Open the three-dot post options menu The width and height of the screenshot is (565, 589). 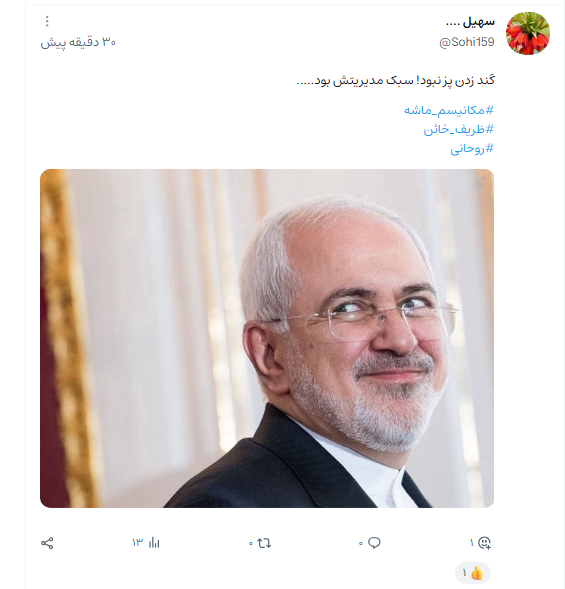(47, 21)
